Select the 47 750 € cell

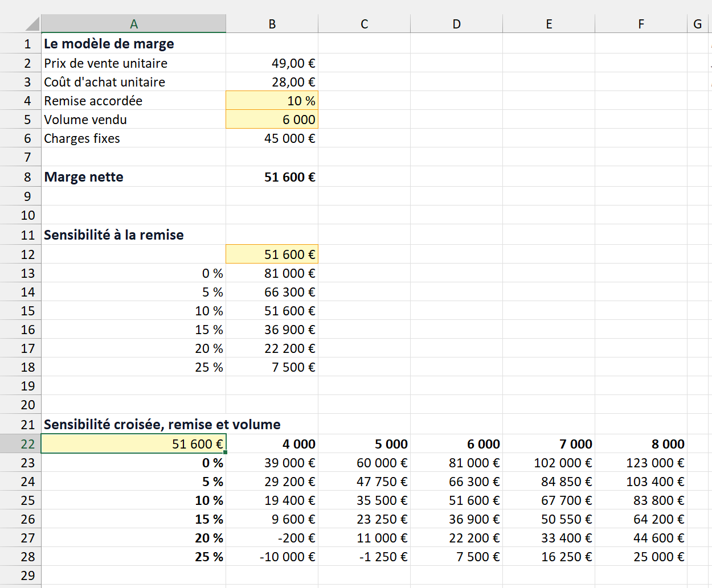coord(365,482)
